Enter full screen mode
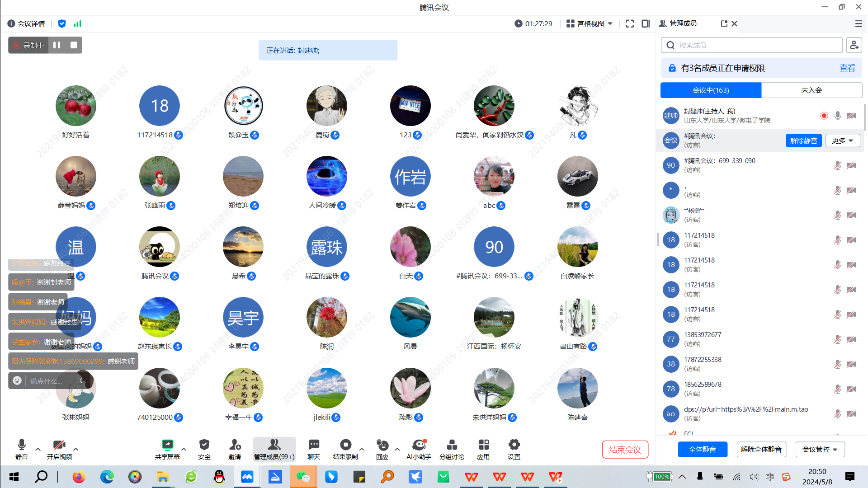Viewport: 868px width, 488px height. pyautogui.click(x=630, y=23)
